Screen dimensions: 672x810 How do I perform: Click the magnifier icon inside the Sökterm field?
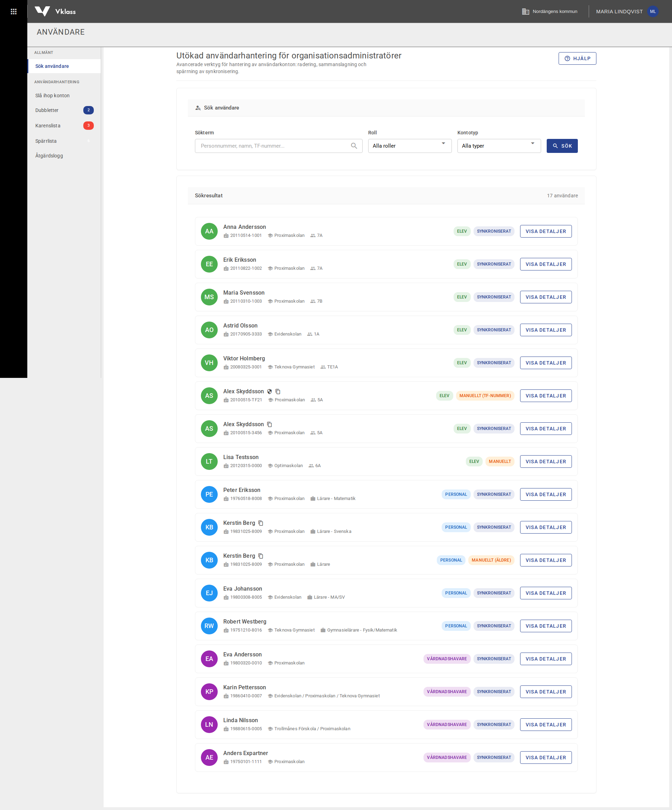pyautogui.click(x=354, y=146)
